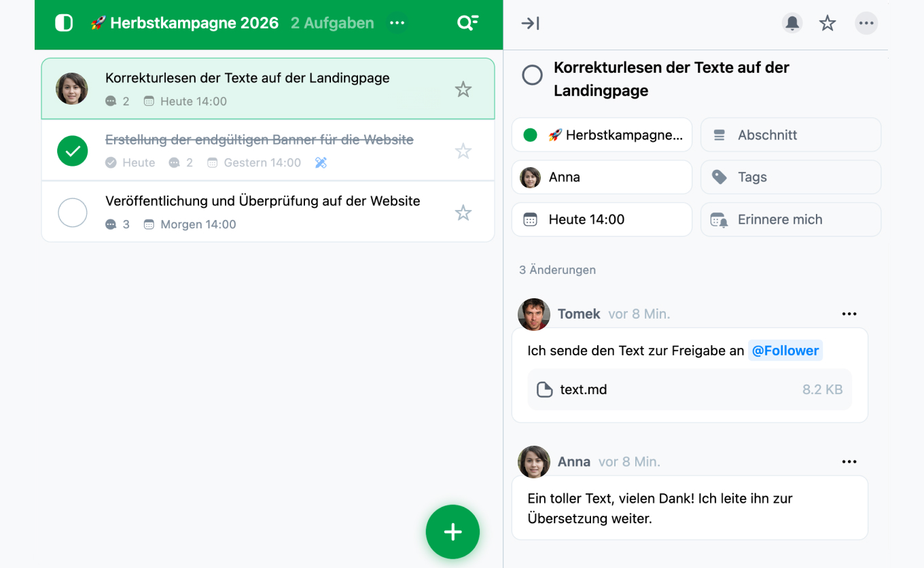924x568 pixels.
Task: Open project options ellipsis in green header
Action: click(397, 23)
